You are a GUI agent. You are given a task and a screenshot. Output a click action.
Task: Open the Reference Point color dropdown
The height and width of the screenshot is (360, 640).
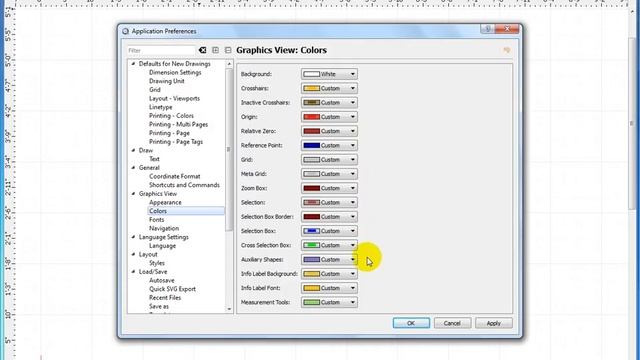pyautogui.click(x=329, y=145)
